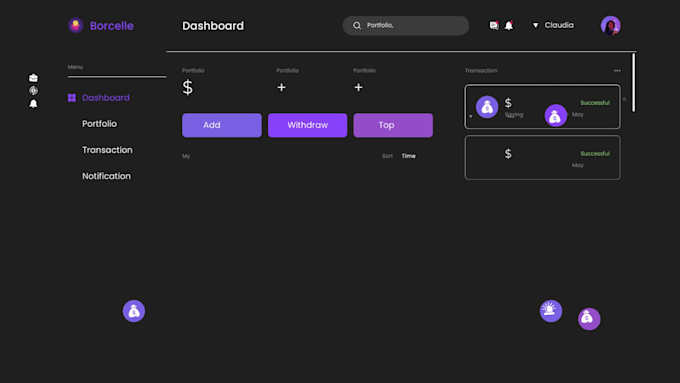680x383 pixels.
Task: Select Dashboard in the sidebar menu
Action: [x=106, y=98]
